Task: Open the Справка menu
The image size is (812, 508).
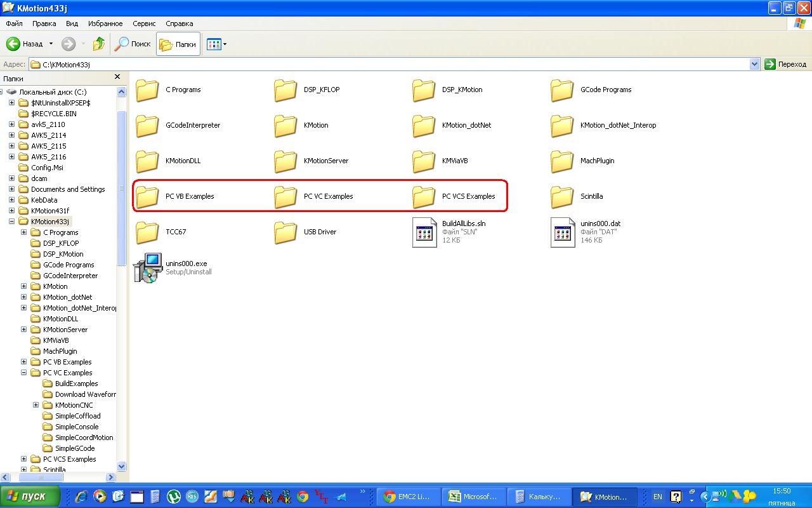Action: click(180, 23)
